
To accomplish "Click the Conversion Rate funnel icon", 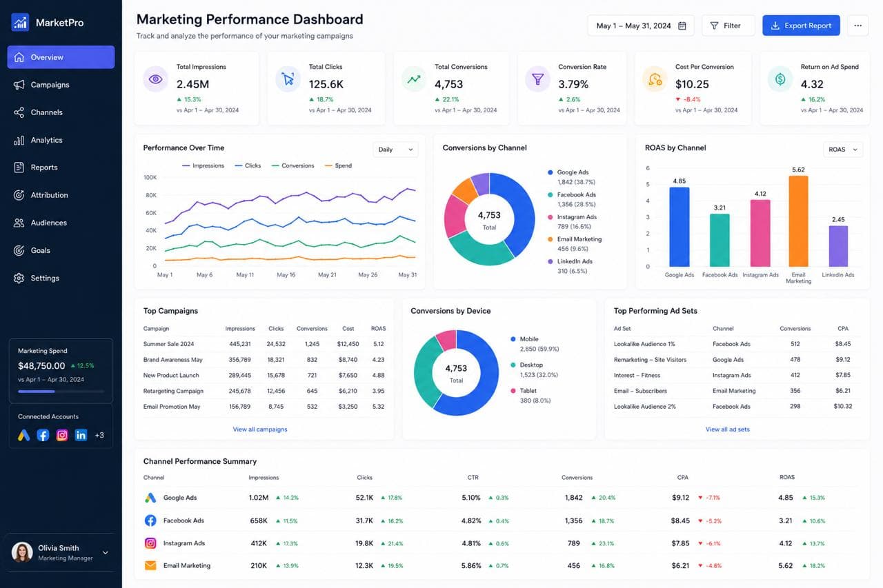I will [537, 79].
